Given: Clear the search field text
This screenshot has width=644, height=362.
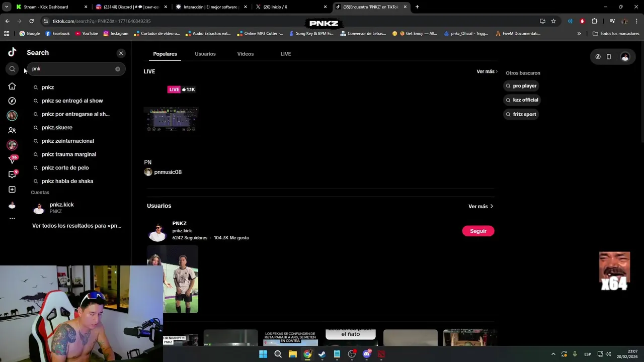Looking at the screenshot, I should tap(118, 69).
